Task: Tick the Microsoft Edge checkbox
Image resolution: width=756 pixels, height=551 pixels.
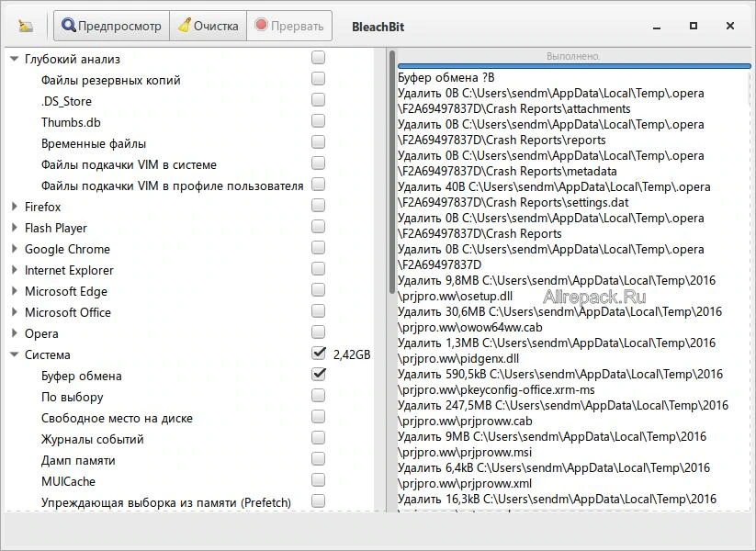Action: point(318,289)
